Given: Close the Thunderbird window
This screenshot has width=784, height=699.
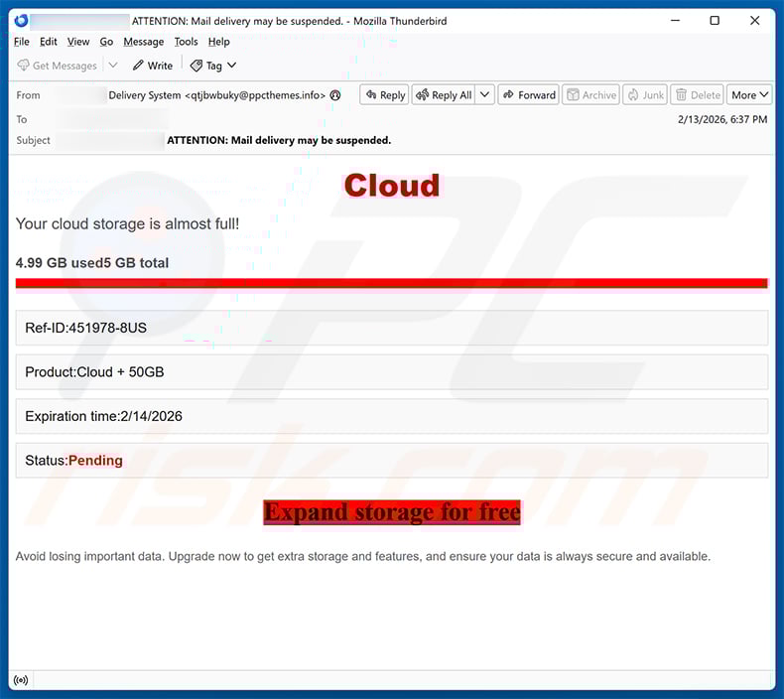Looking at the screenshot, I should 755,21.
